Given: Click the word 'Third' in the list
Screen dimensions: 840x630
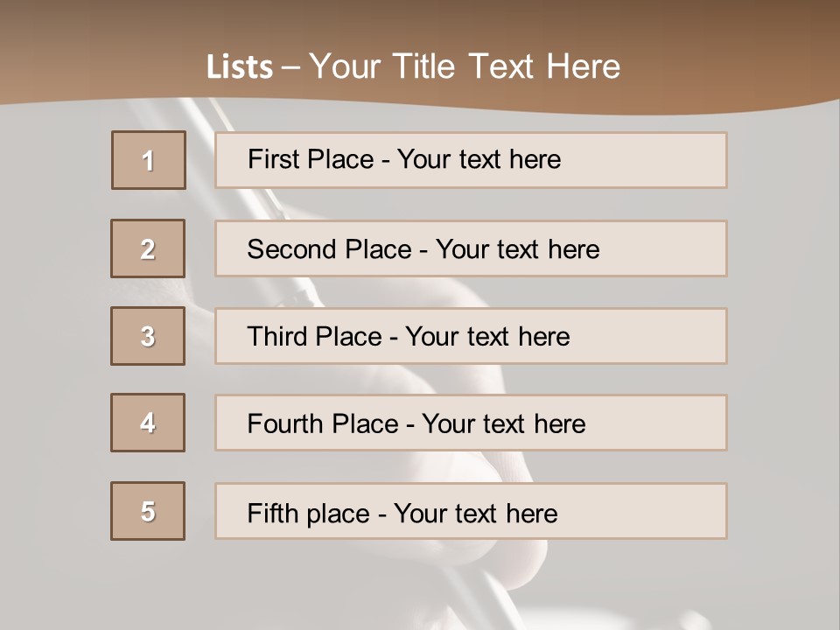Looking at the screenshot, I should (x=278, y=337).
